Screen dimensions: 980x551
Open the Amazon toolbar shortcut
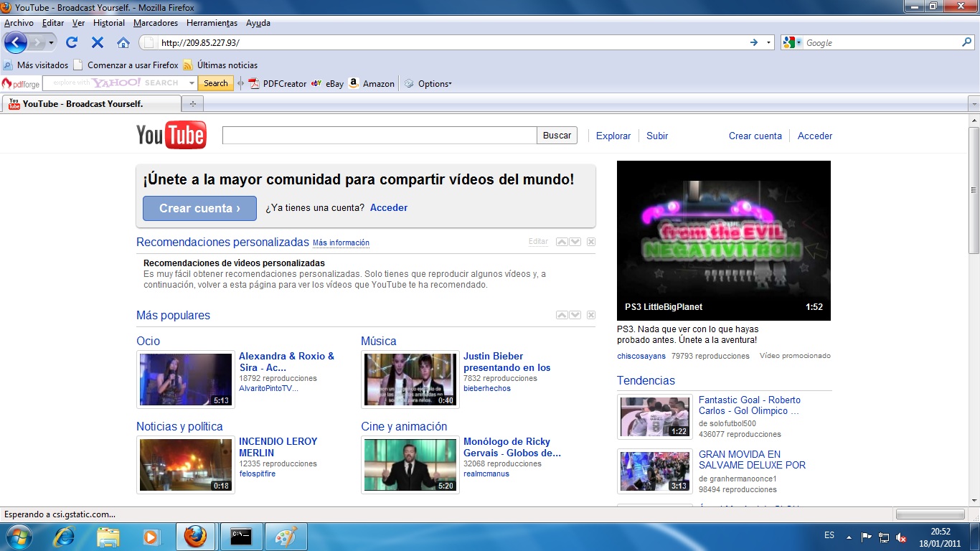coord(372,83)
